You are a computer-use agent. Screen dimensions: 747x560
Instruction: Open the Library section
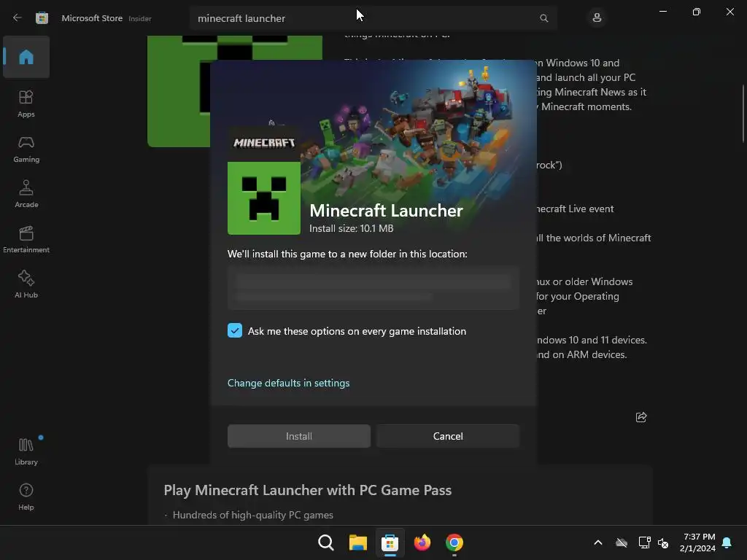(26, 451)
